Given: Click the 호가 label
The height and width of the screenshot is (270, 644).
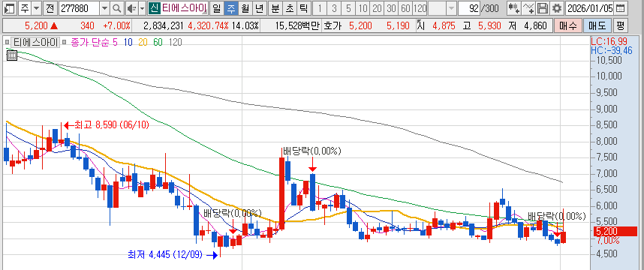Looking at the screenshot, I should click(333, 26).
